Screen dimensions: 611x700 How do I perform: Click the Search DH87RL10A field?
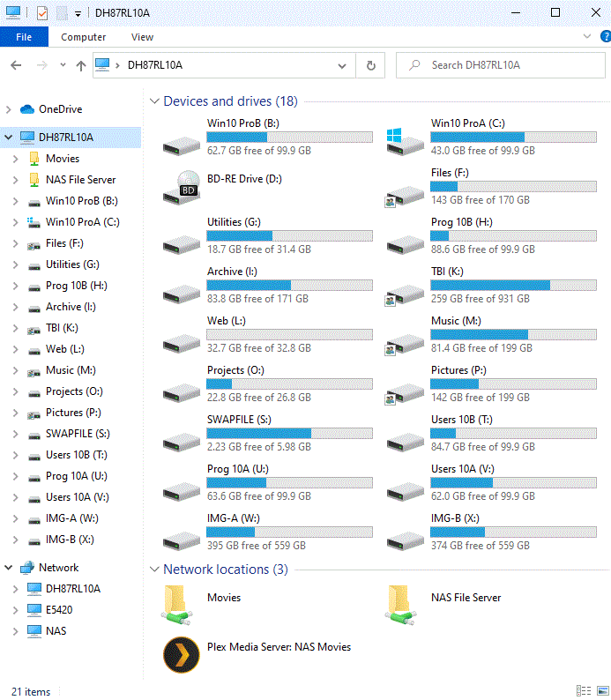tap(501, 65)
